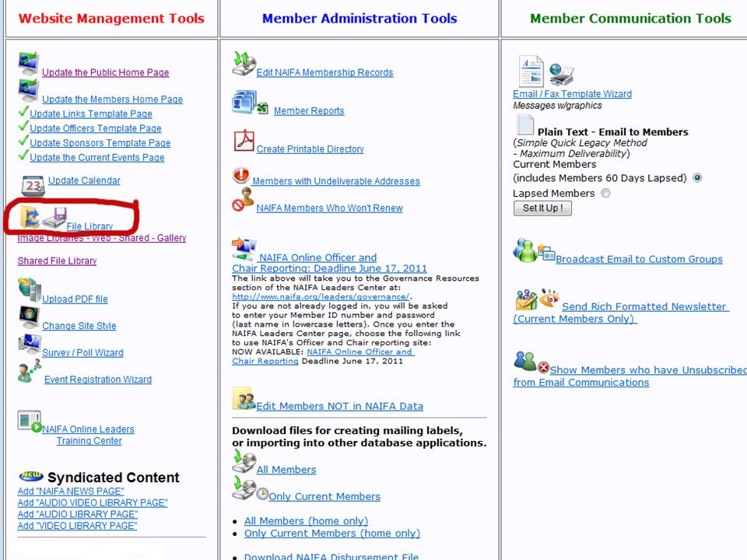747x560 pixels.
Task: Click the disc icon for Edit NAIFA Membership Records
Action: pos(244,64)
